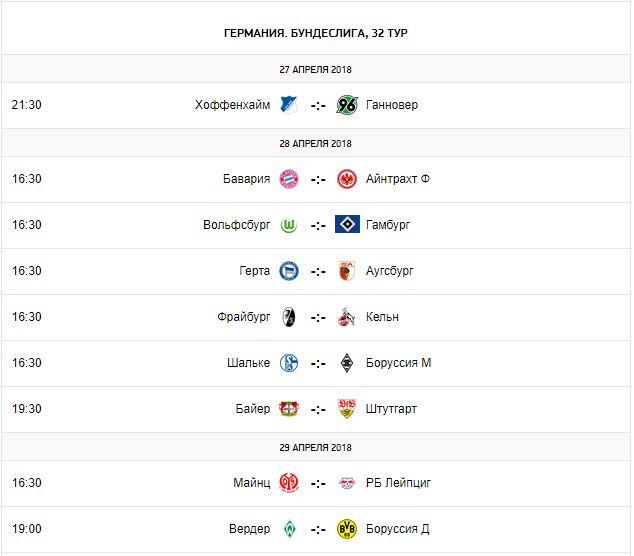Click the Hoffenheim club logo

[289, 105]
